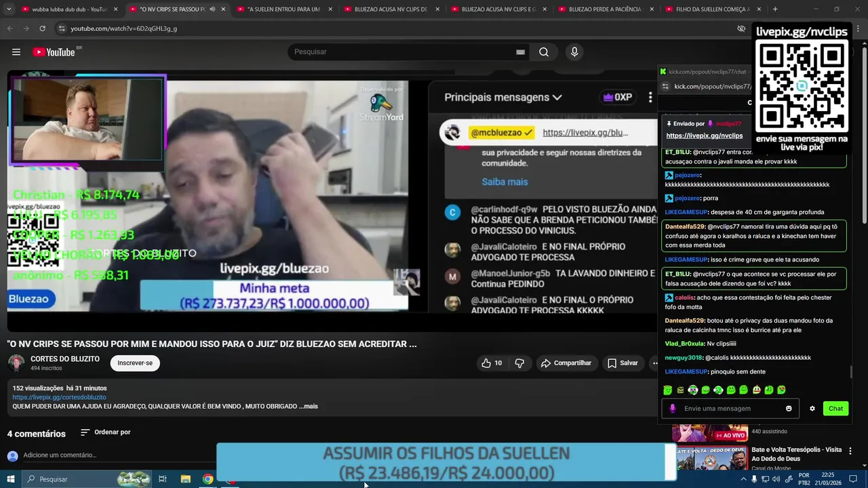
Task: Click the search magnifier button
Action: coord(544,52)
